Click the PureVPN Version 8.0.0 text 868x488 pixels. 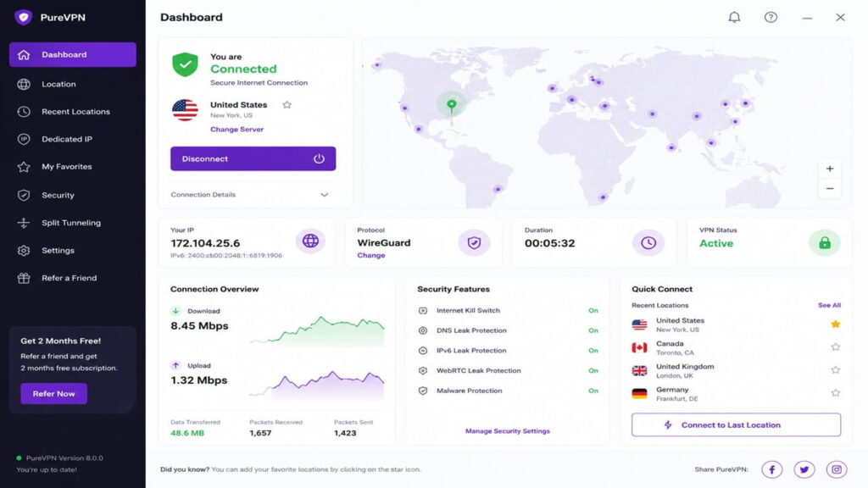pos(64,458)
